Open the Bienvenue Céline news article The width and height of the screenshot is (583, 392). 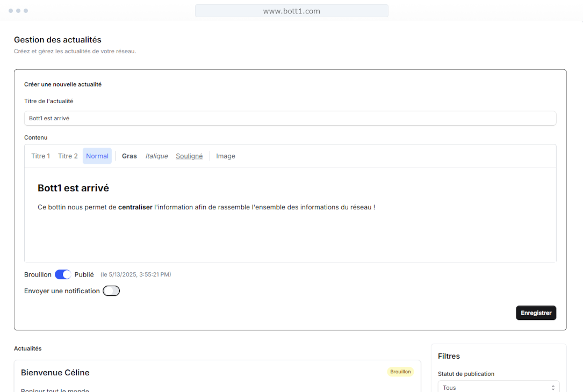(x=55, y=372)
